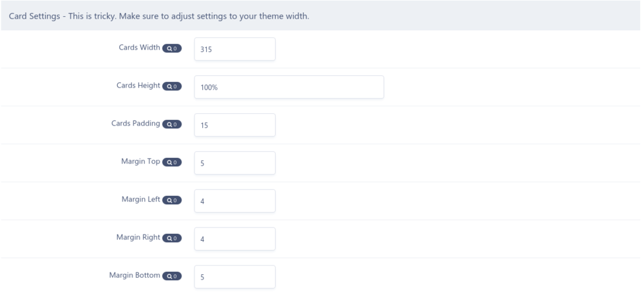Click the Cards Padding label text
This screenshot has height=295, width=644.
click(x=136, y=124)
